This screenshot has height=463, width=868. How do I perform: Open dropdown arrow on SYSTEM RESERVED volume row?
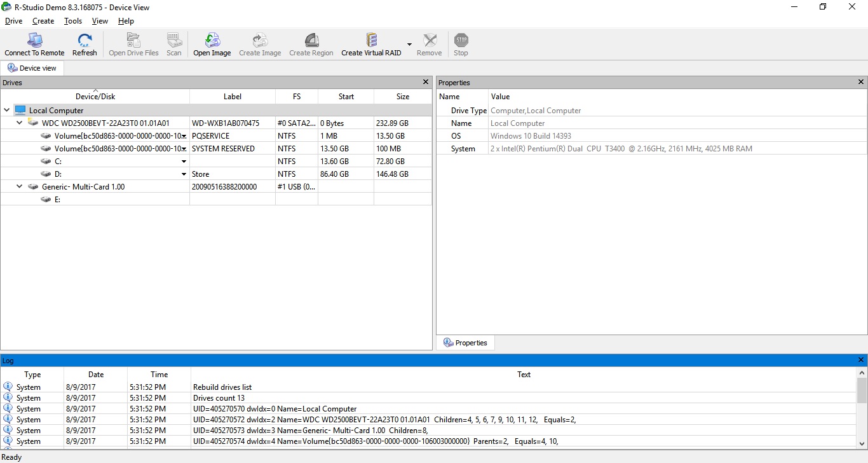click(184, 149)
